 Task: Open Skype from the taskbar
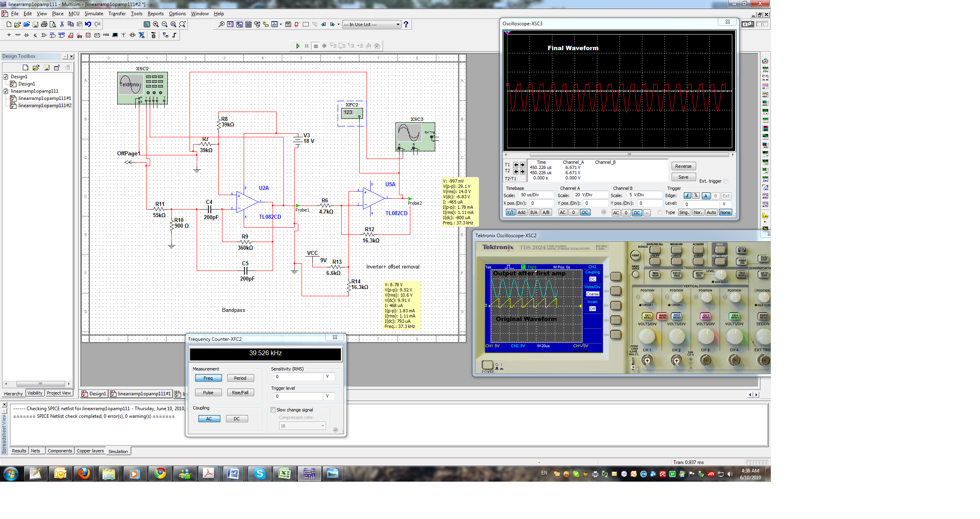(x=260, y=474)
